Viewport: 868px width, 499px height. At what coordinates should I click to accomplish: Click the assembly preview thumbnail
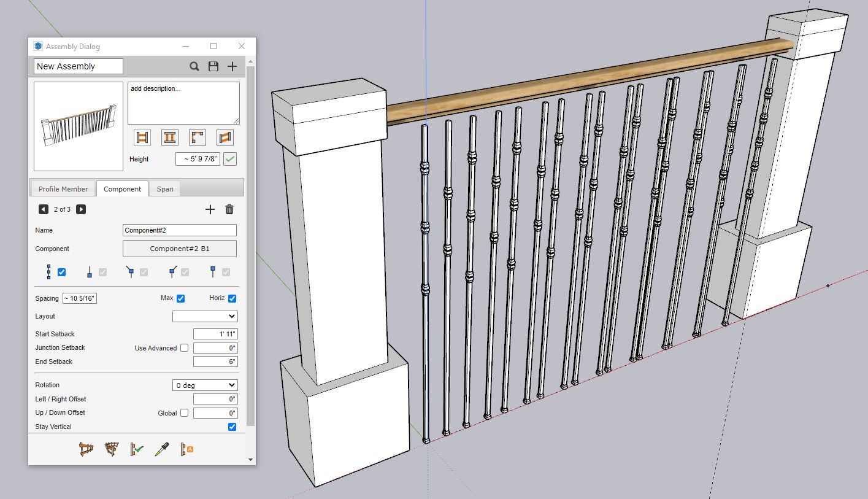(x=79, y=126)
